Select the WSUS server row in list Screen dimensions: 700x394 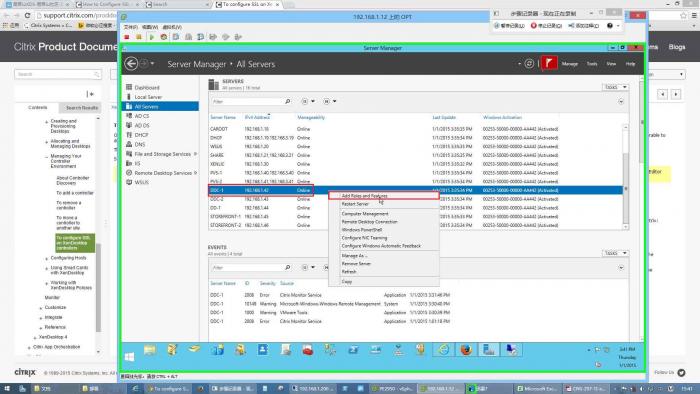[x=416, y=146]
